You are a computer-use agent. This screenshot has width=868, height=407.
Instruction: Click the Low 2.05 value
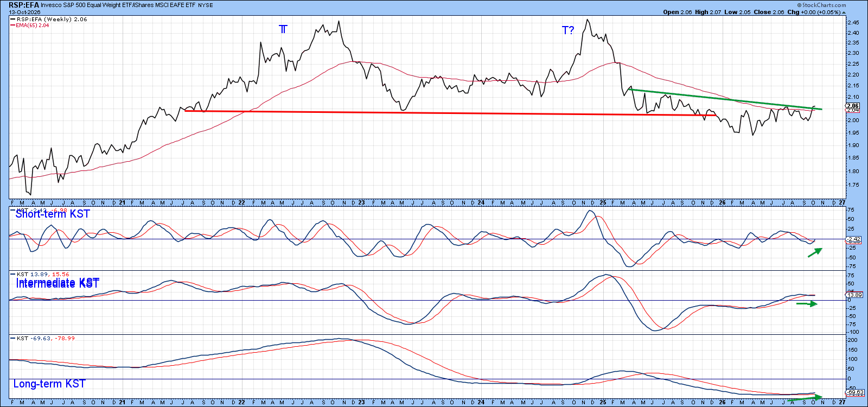tap(738, 12)
